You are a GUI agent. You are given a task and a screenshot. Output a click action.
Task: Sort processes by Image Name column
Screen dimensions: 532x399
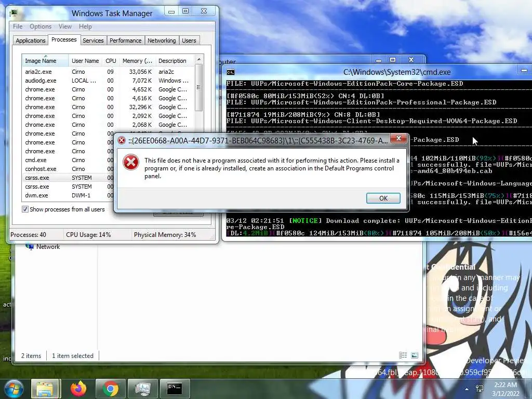pos(45,61)
